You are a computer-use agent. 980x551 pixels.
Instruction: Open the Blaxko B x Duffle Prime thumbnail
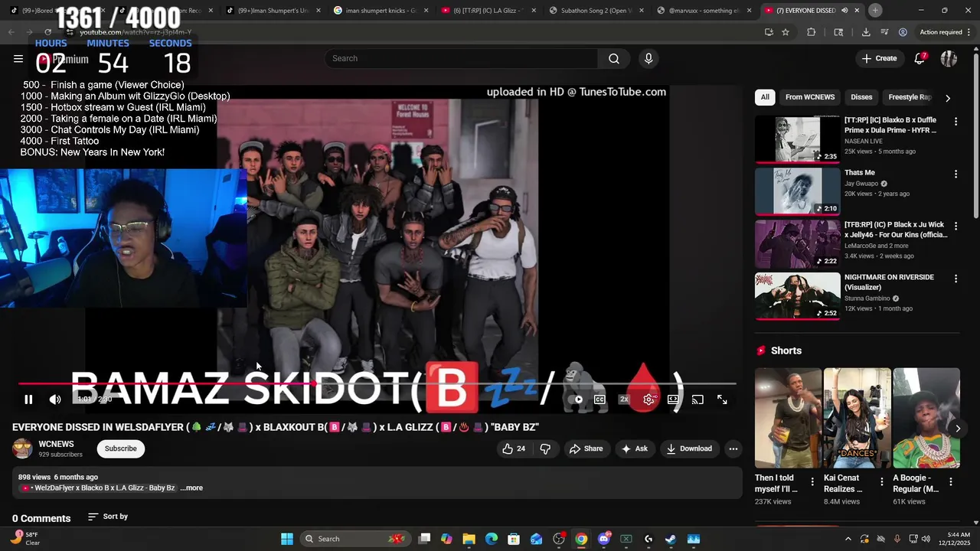click(x=798, y=139)
